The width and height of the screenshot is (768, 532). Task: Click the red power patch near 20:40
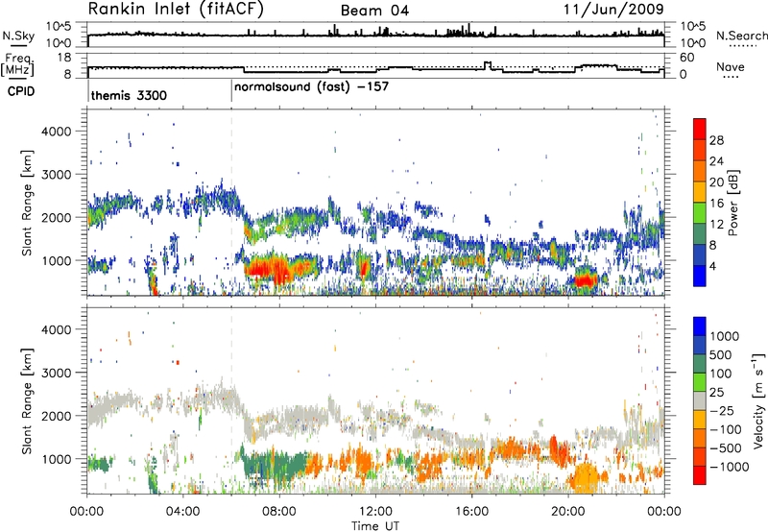(586, 279)
